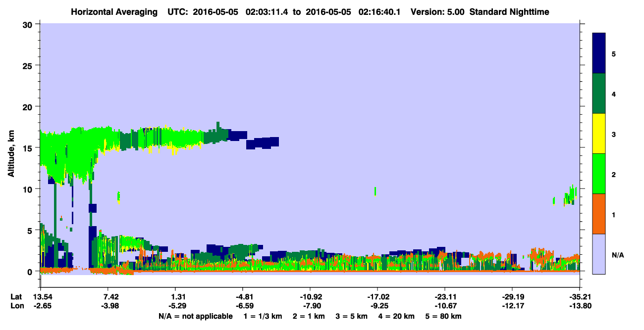
Task: Click the color bar label 'N/A'
Action: [618, 255]
